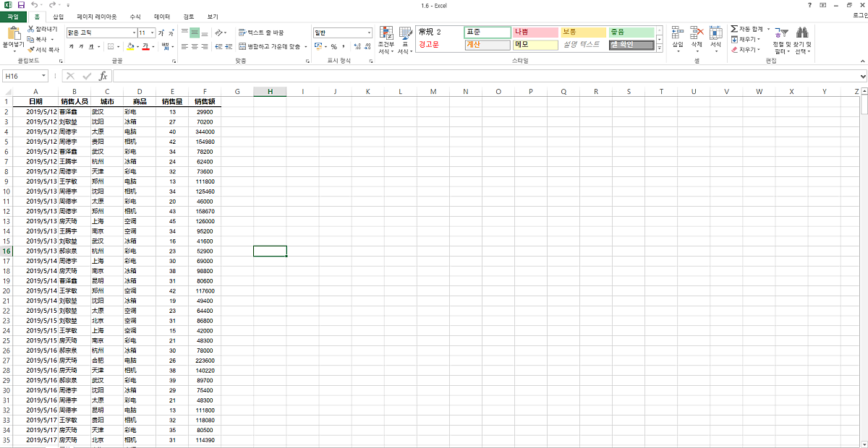Image resolution: width=868 pixels, height=448 pixels.
Task: Open the Delete cells (삭제) menu
Action: 697,39
